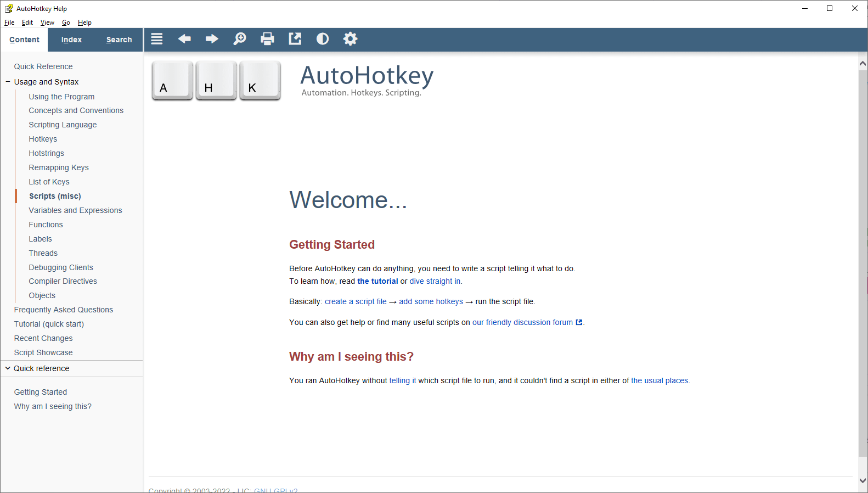Open the List of Keys topic
This screenshot has width=868, height=493.
49,182
